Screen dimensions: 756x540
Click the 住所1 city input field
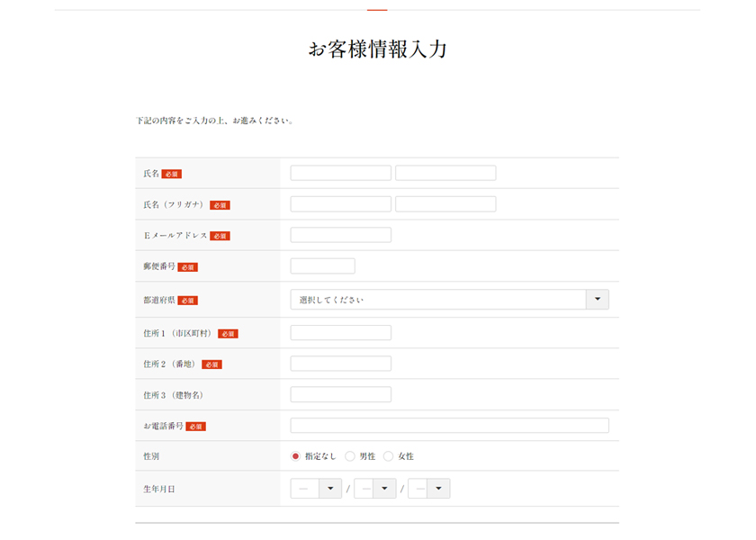(340, 332)
